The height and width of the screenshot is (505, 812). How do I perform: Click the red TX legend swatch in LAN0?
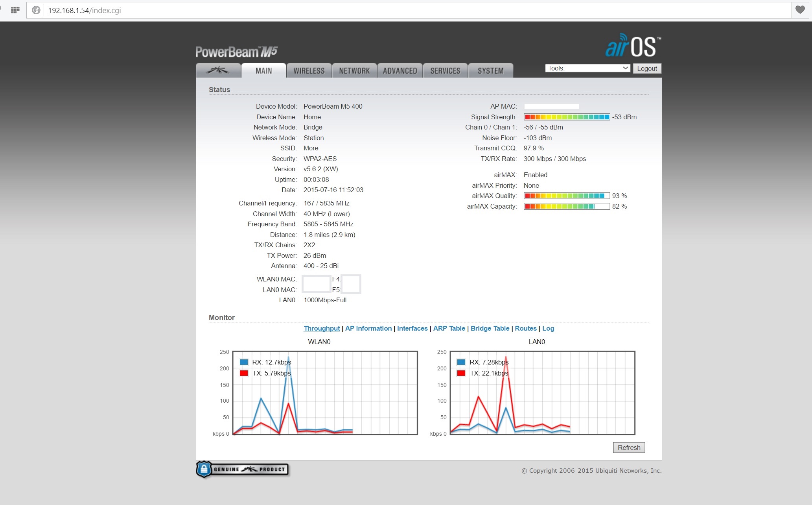tap(461, 373)
